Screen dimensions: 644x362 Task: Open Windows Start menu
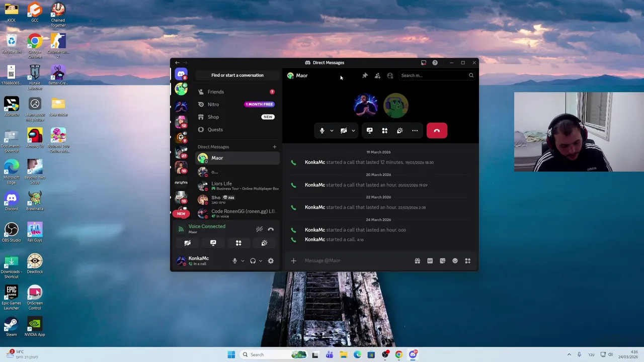pos(231,354)
